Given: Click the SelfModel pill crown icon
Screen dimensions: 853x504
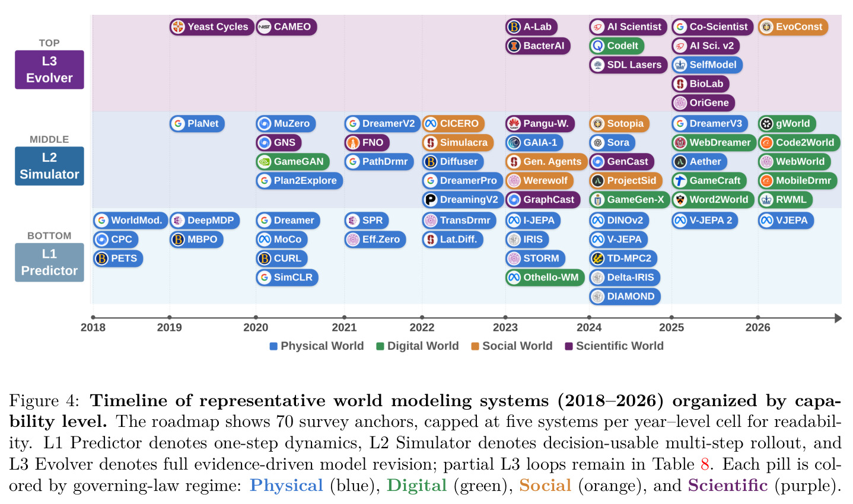Looking at the screenshot, I should 680,65.
